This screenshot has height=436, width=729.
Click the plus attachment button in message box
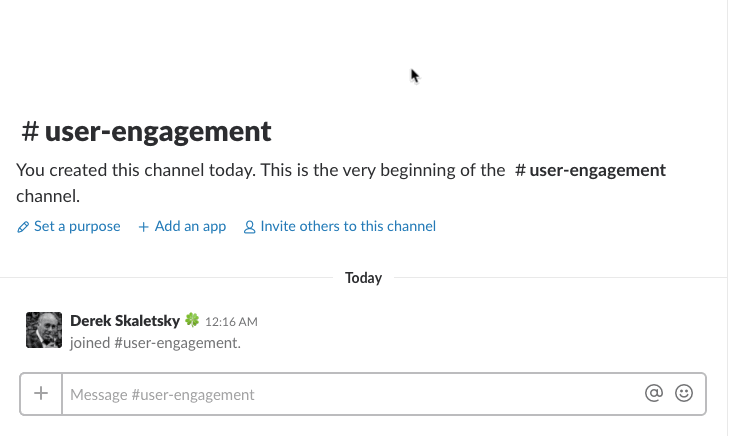pyautogui.click(x=41, y=394)
